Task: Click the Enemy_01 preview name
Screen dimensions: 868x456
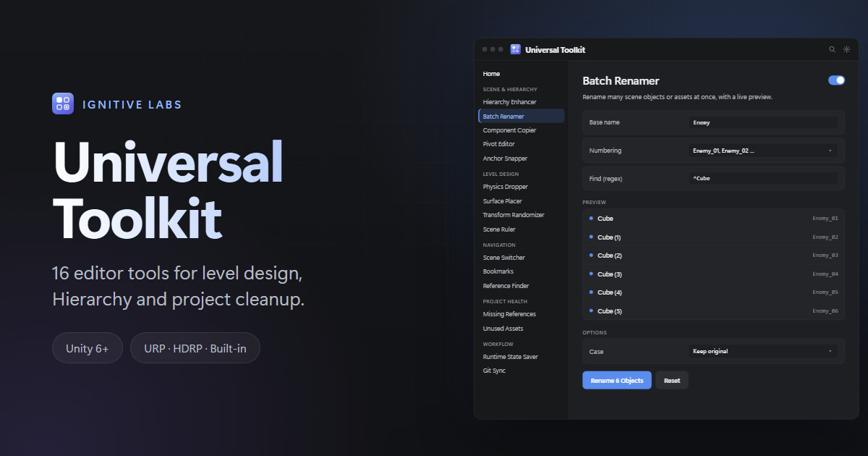Action: [x=825, y=219]
